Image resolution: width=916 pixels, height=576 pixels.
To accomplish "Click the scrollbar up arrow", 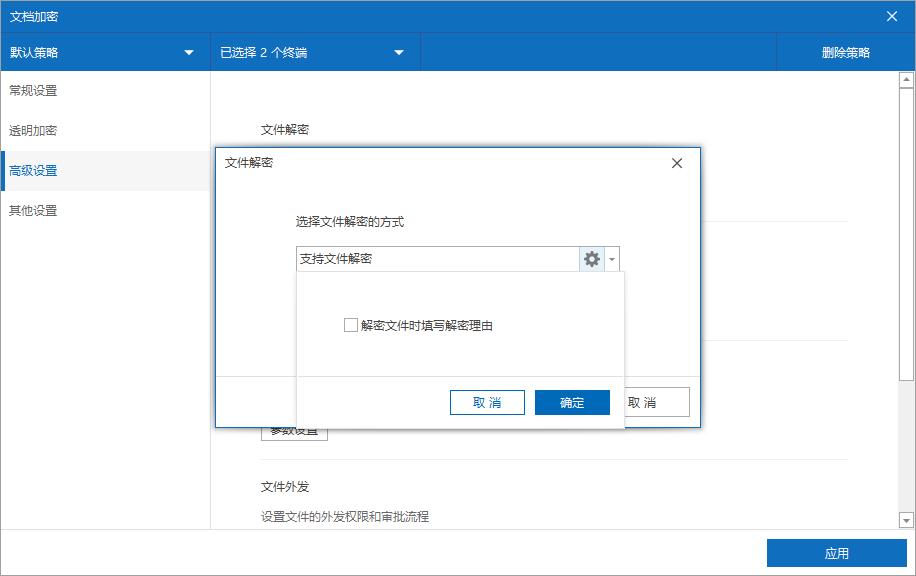I will (x=906, y=80).
